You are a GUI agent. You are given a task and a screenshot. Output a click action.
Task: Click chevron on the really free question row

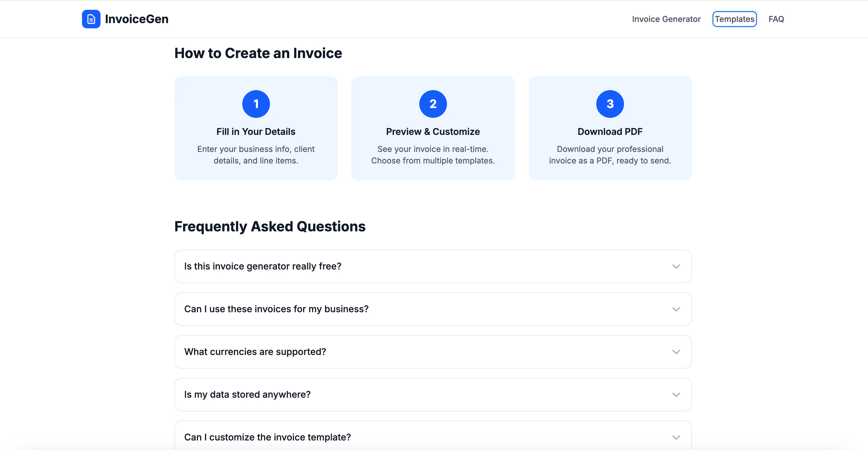[676, 267]
